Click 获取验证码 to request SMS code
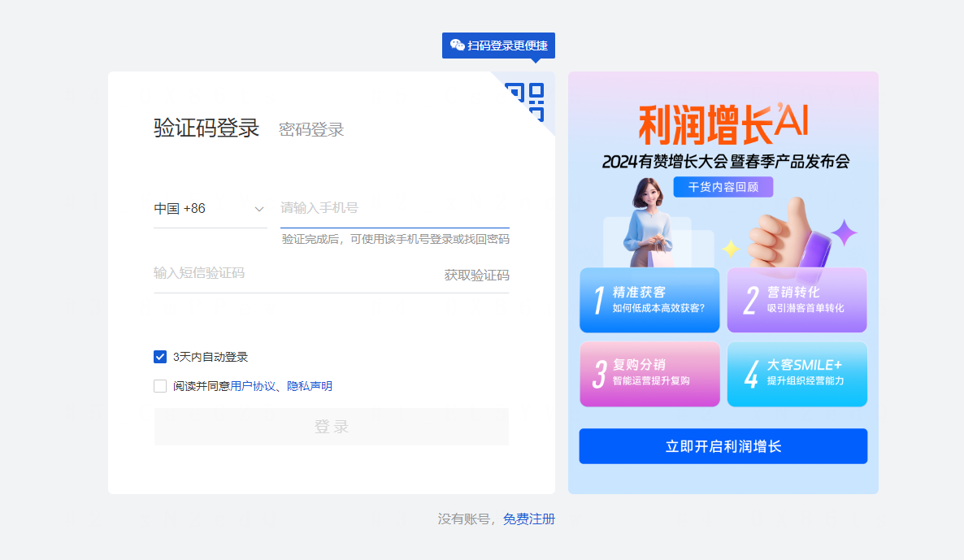Viewport: 964px width, 560px height. tap(476, 276)
